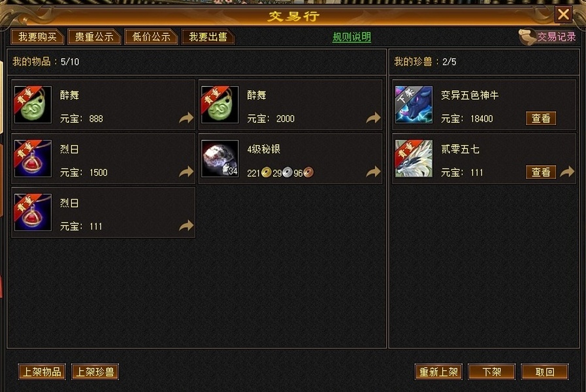Click the 醉舞 jade icon priced 888
The width and height of the screenshot is (586, 392).
pyautogui.click(x=33, y=105)
